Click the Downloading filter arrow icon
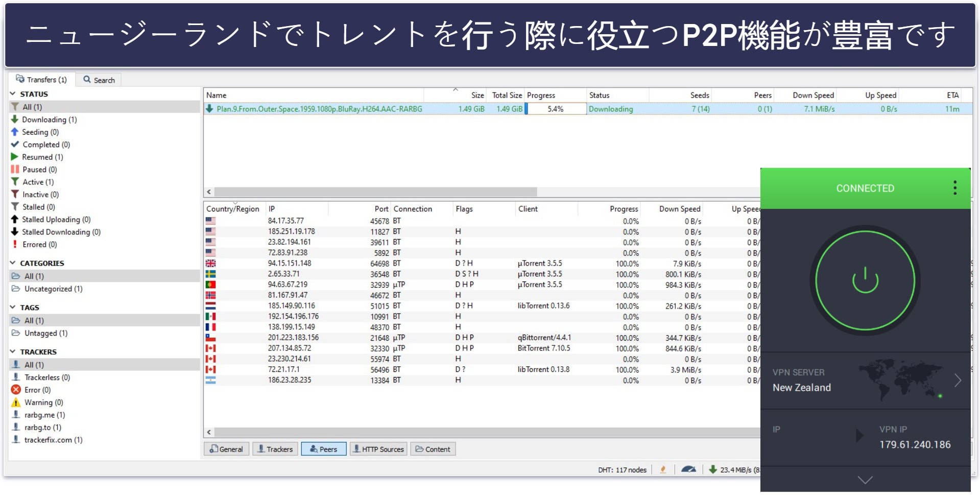Image resolution: width=980 pixels, height=495 pixels. 15,120
